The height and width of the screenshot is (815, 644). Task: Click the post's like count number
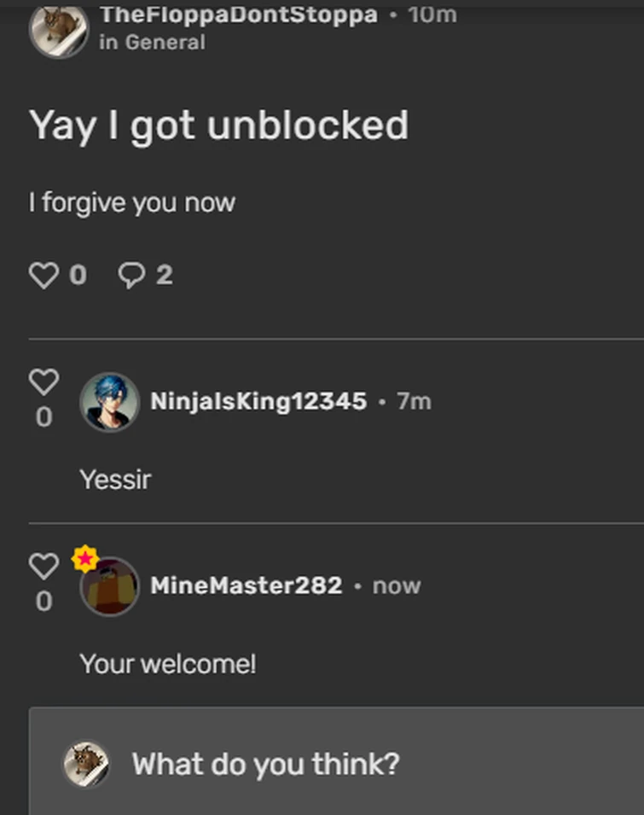point(78,275)
